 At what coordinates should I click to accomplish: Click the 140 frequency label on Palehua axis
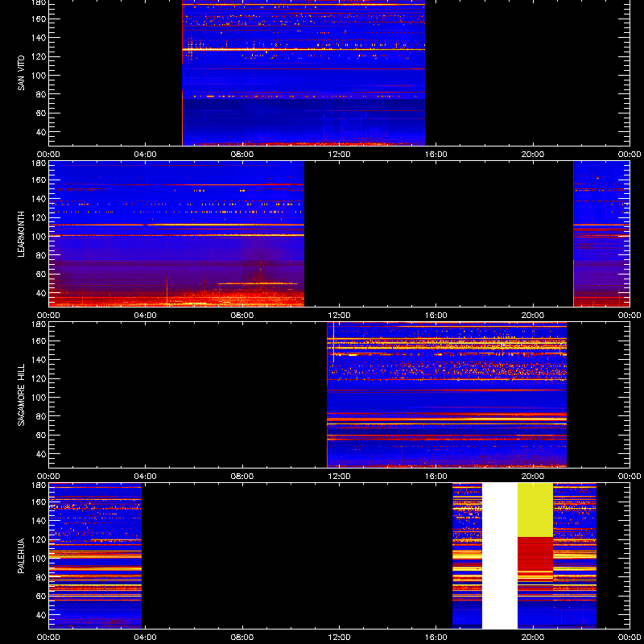coord(40,520)
